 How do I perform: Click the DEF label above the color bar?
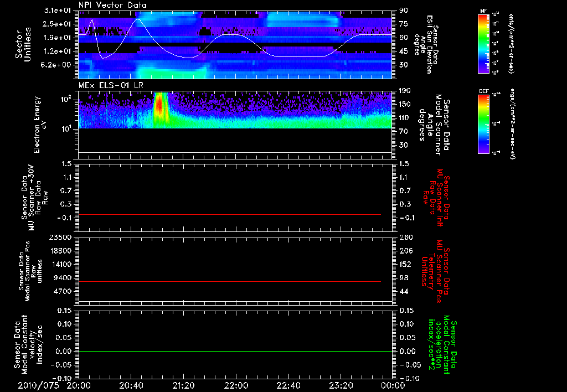click(484, 91)
